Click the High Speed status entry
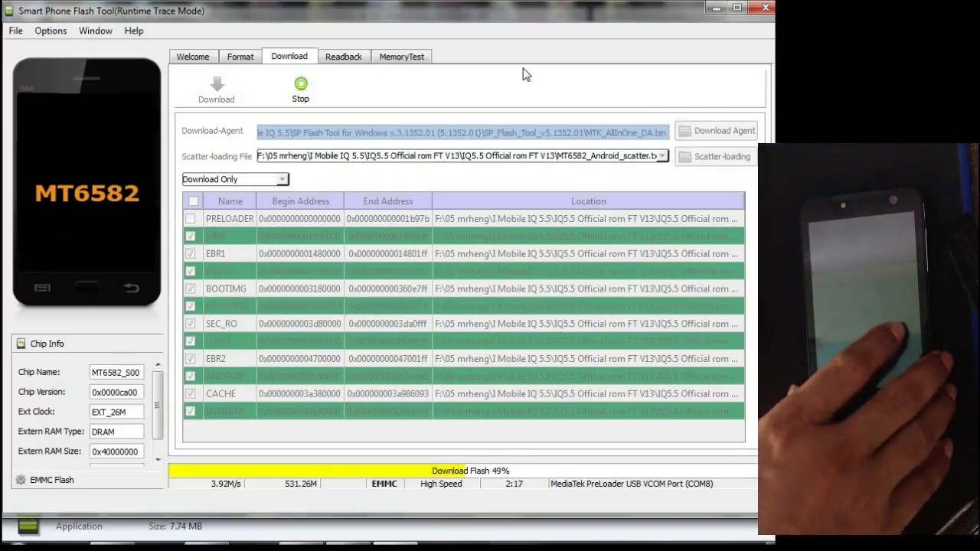 pos(441,484)
